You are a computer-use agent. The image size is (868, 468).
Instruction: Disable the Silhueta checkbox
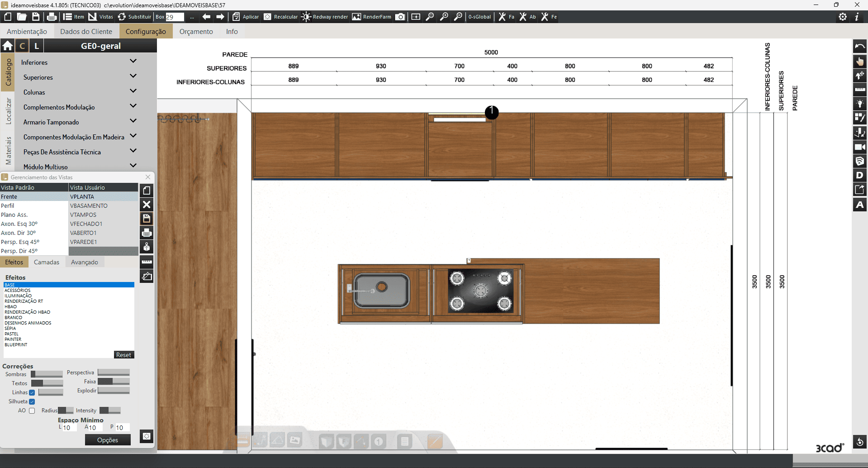pos(32,401)
